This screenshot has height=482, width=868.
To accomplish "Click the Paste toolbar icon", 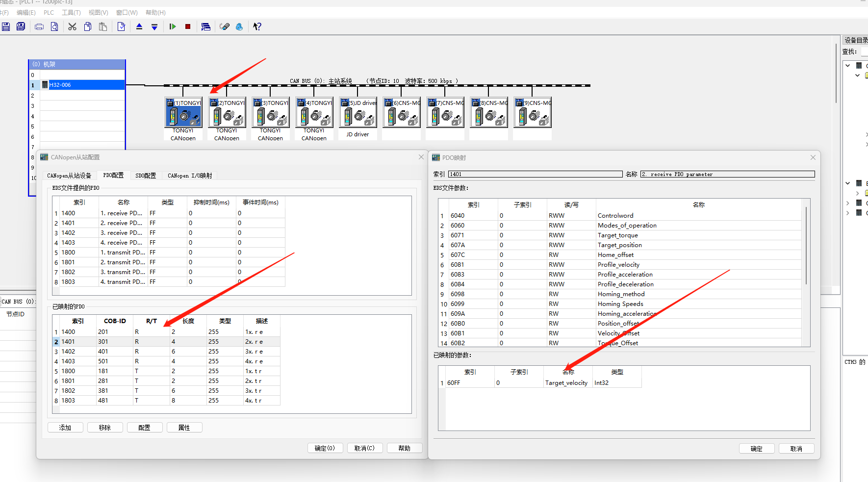I will point(103,26).
